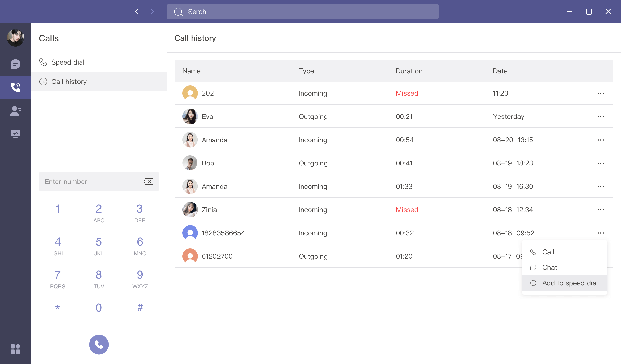Choose Chat from the context menu

549,267
